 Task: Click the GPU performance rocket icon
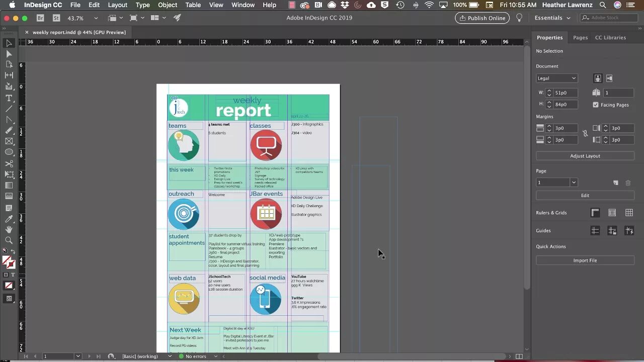pyautogui.click(x=177, y=18)
